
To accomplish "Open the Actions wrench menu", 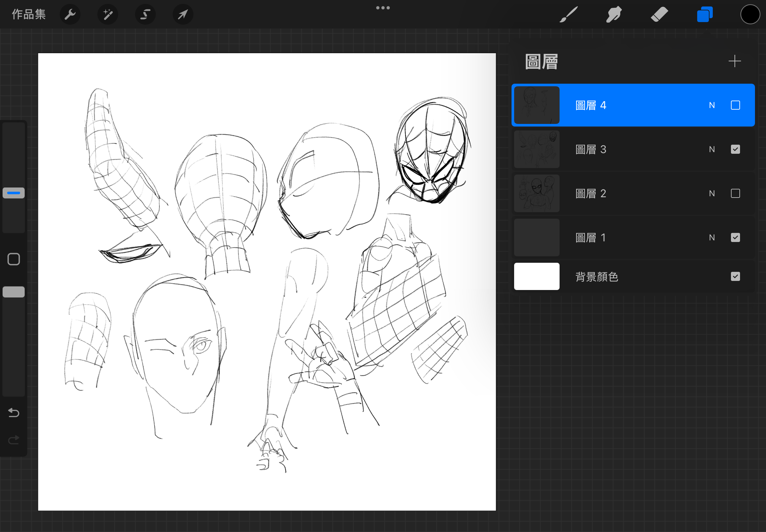I will click(70, 14).
